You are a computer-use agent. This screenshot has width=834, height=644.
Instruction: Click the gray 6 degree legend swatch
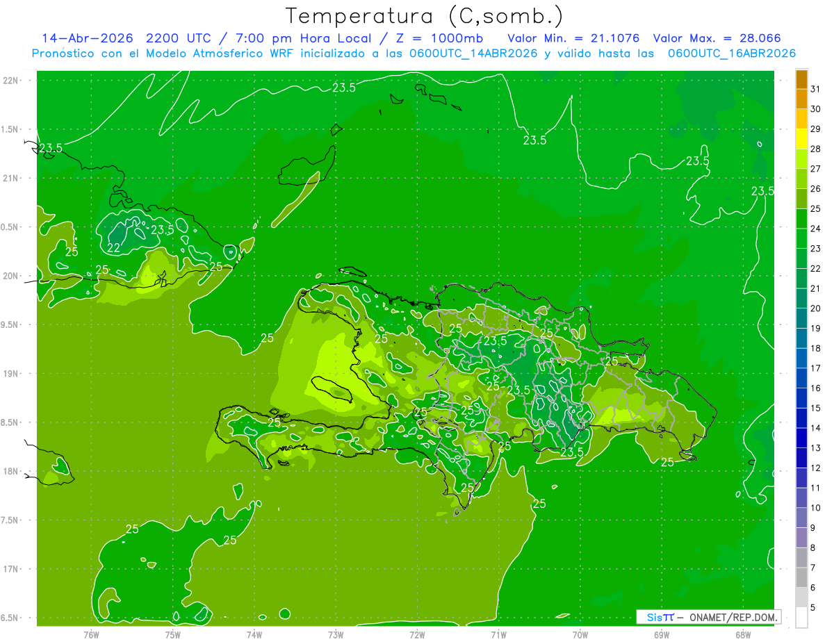point(801,578)
